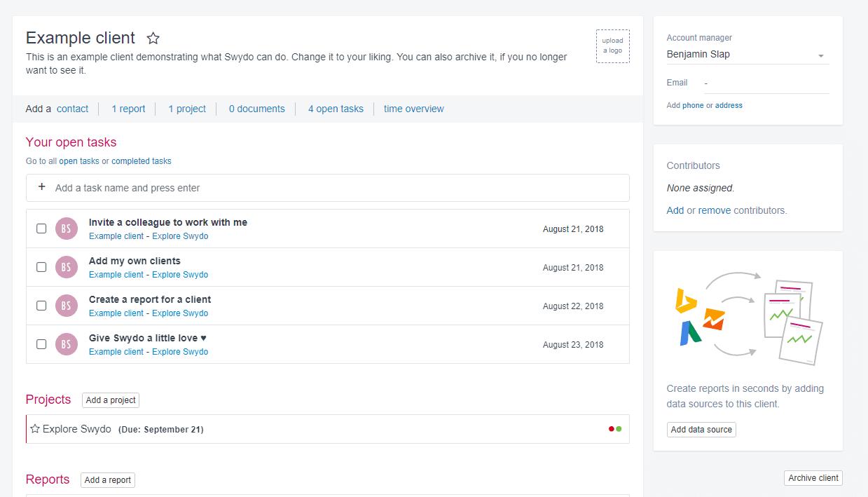Open the time overview tab

414,109
